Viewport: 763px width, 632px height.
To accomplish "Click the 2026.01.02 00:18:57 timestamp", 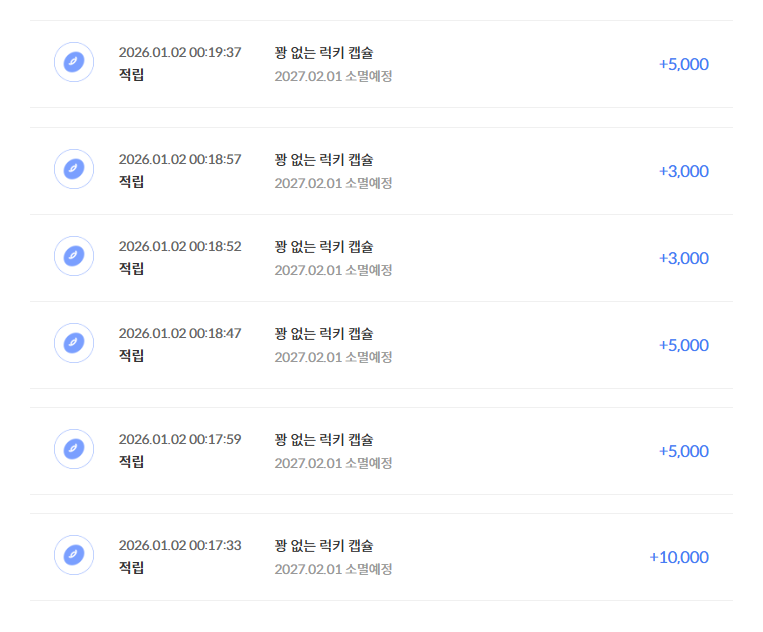I will click(x=180, y=159).
